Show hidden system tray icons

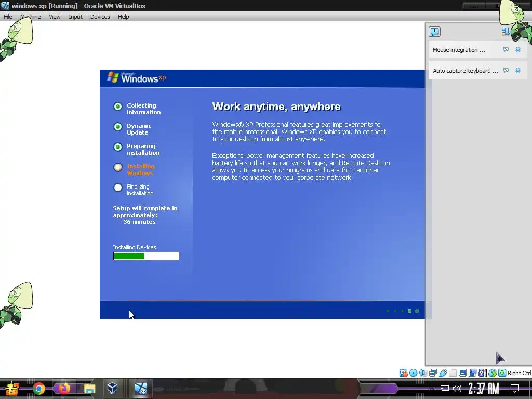click(x=432, y=389)
